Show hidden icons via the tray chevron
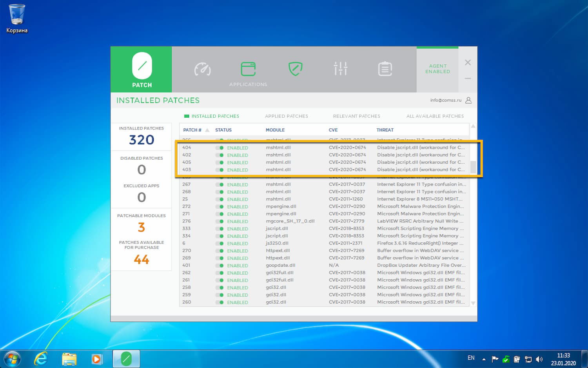The height and width of the screenshot is (368, 588). [x=483, y=358]
